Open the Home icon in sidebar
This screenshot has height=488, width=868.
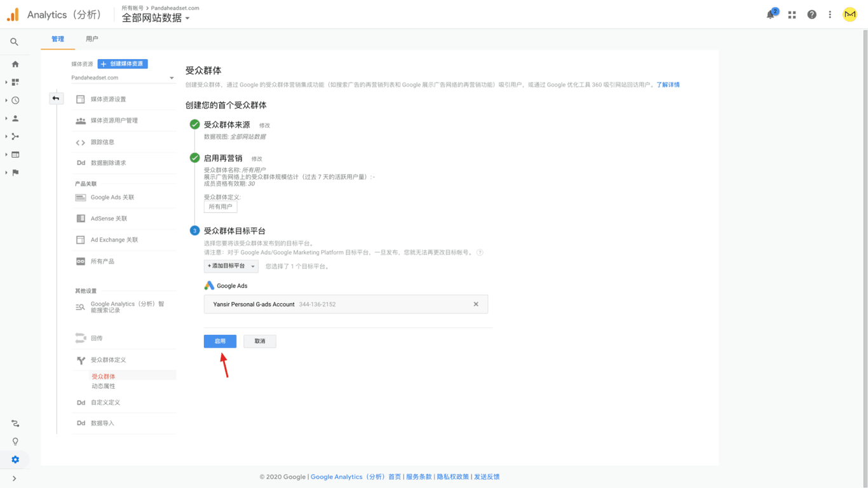[x=15, y=64]
